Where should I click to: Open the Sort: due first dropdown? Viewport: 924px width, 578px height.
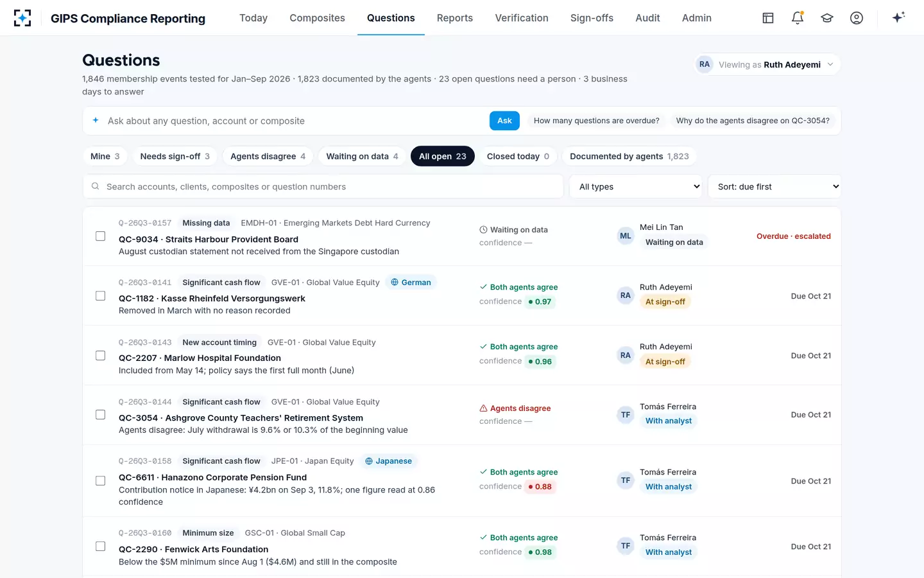click(774, 186)
